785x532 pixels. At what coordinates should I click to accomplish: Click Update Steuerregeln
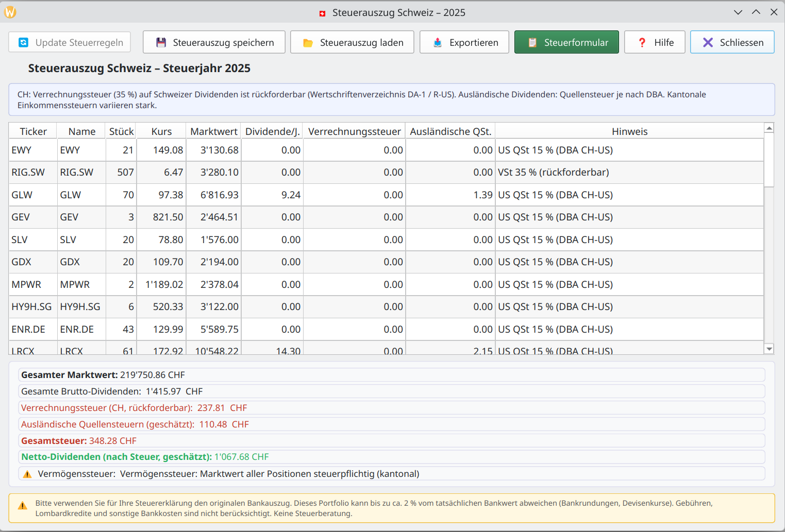point(70,42)
